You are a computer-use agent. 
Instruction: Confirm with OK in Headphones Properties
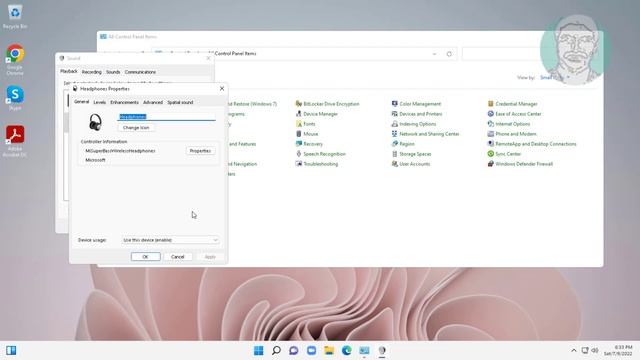pos(145,257)
